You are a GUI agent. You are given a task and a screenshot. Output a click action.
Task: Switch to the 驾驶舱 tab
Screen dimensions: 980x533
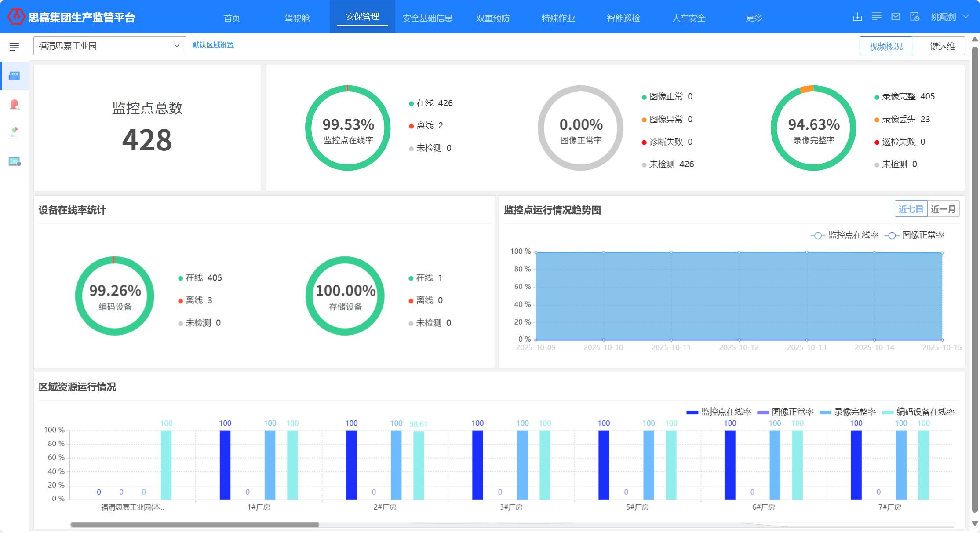pyautogui.click(x=297, y=18)
